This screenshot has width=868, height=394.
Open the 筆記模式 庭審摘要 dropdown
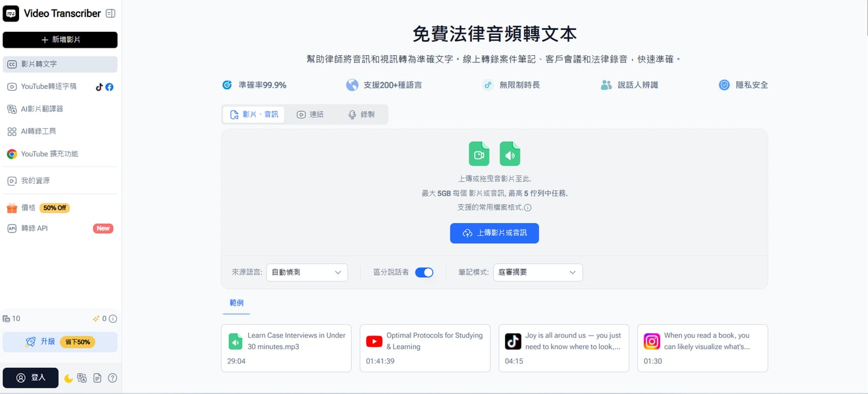click(x=538, y=273)
